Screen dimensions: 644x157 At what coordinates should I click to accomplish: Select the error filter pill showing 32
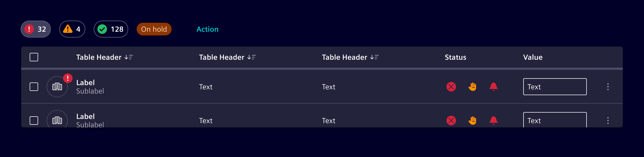36,29
